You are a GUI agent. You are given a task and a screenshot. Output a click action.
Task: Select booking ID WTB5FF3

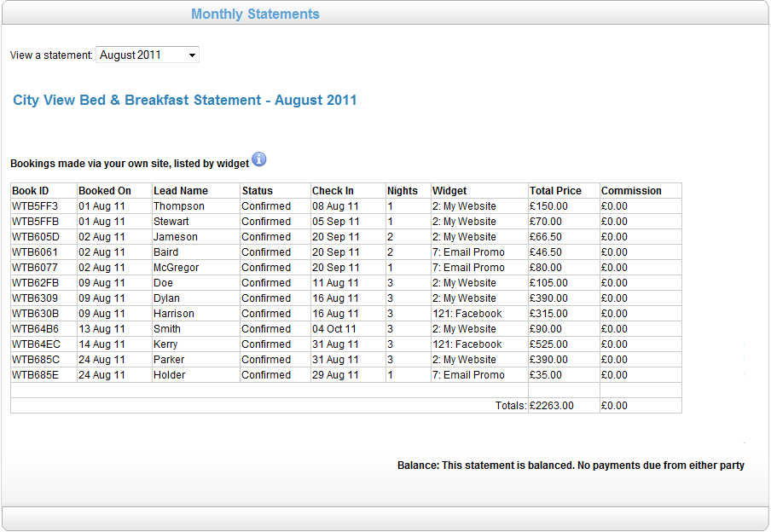[x=35, y=206]
